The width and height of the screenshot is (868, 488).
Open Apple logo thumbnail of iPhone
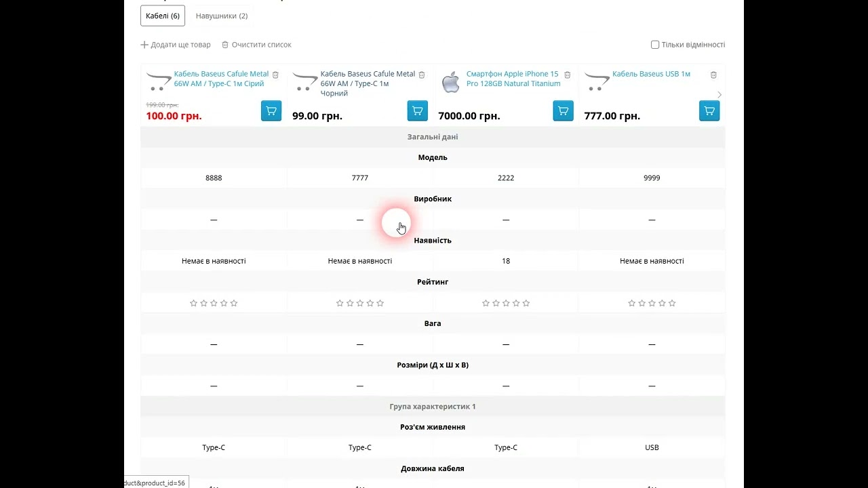[451, 82]
